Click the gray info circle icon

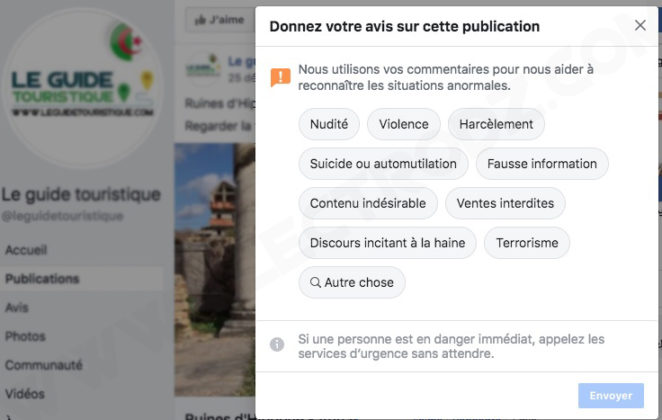(x=277, y=344)
